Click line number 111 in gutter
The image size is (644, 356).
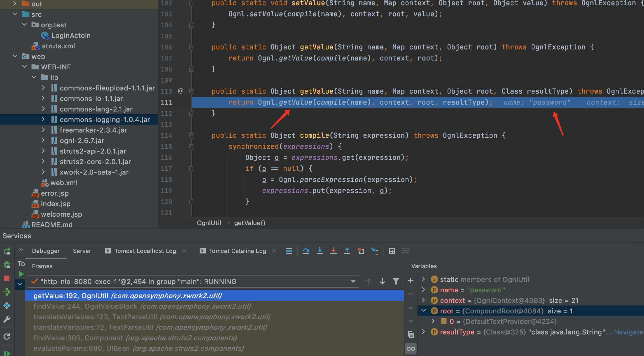[x=167, y=102]
